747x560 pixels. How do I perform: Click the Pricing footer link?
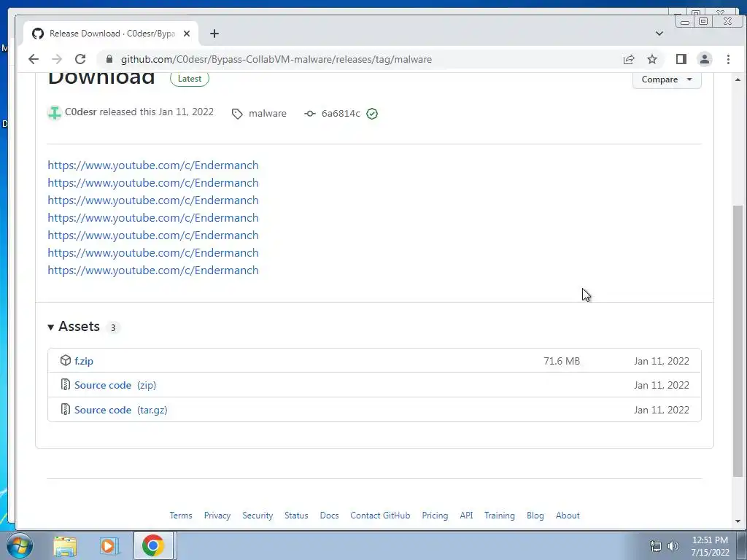435,516
